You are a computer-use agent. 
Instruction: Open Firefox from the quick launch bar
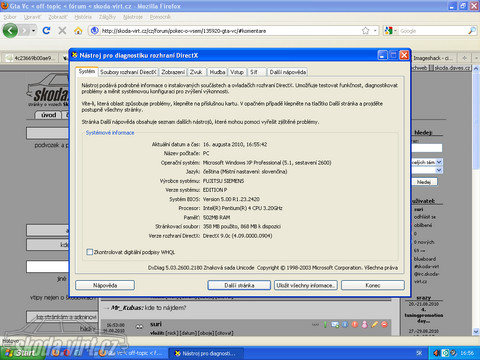click(x=56, y=353)
